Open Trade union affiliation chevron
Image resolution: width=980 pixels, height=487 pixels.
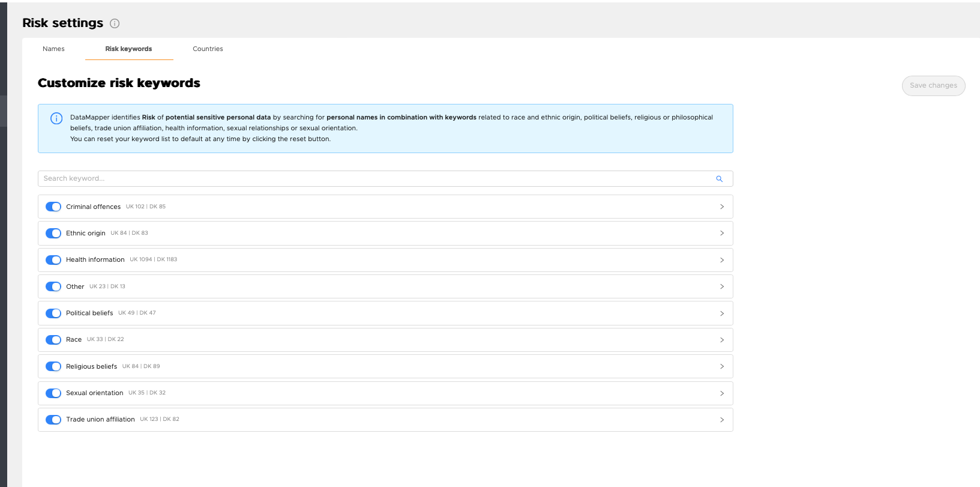(x=722, y=420)
